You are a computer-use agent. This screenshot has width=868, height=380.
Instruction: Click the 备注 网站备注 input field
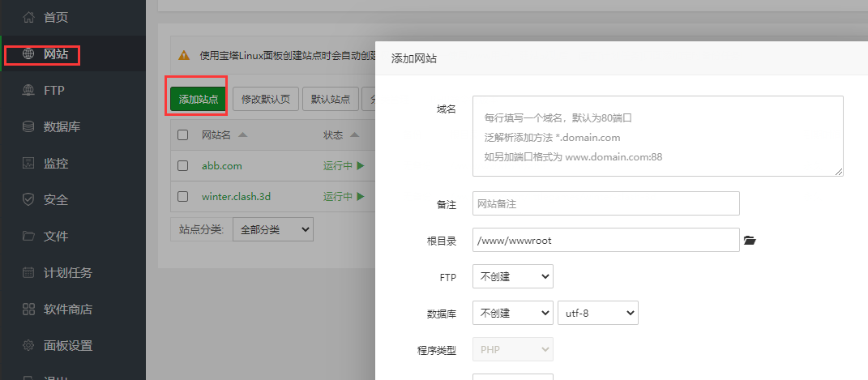pyautogui.click(x=606, y=203)
